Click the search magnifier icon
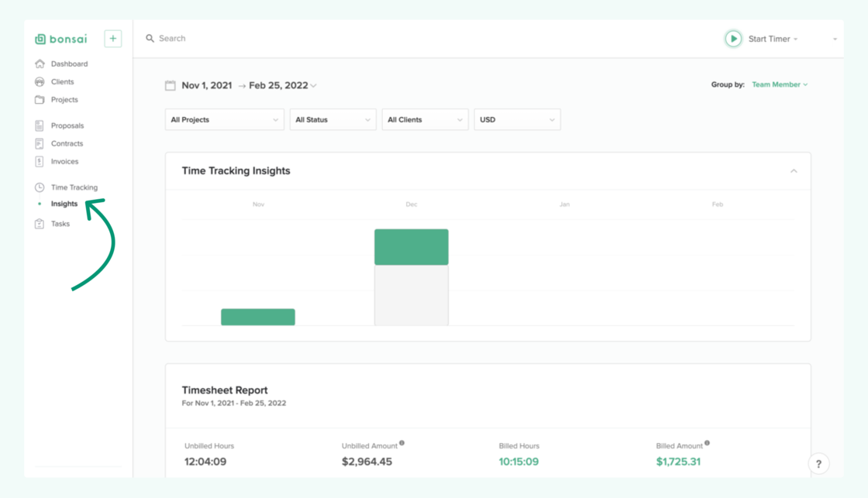Image resolution: width=868 pixels, height=498 pixels. click(150, 38)
